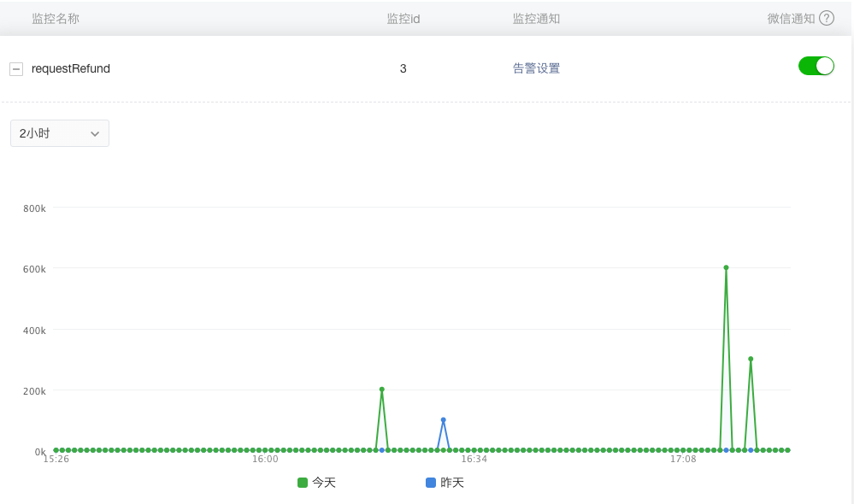Click the help icon beside 微信通知

(x=826, y=18)
